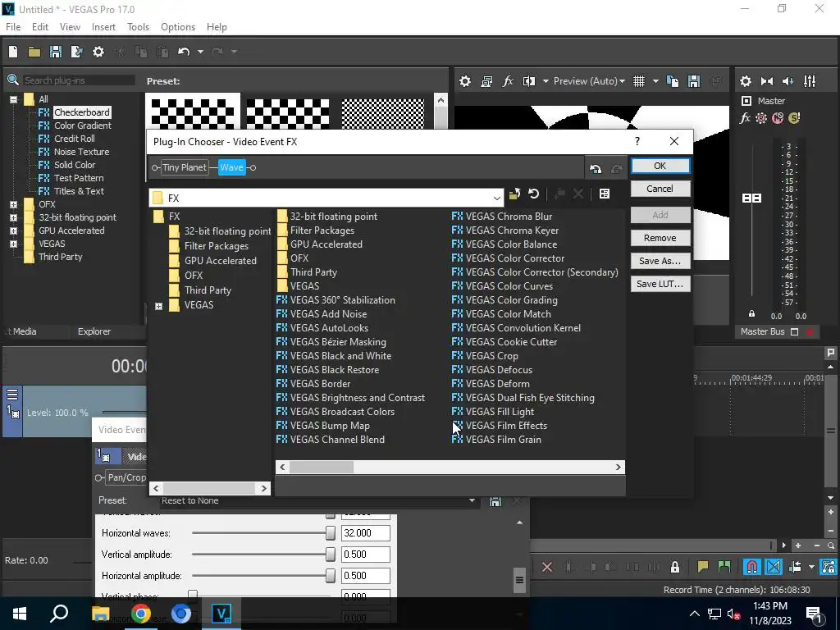Click the Save As... button

tap(660, 261)
